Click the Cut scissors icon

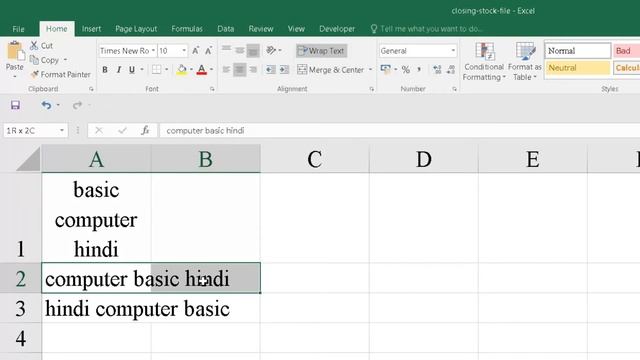coord(34,45)
